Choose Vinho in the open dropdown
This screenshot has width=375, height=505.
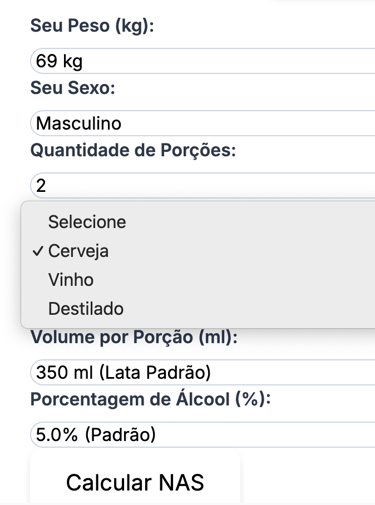point(198,280)
